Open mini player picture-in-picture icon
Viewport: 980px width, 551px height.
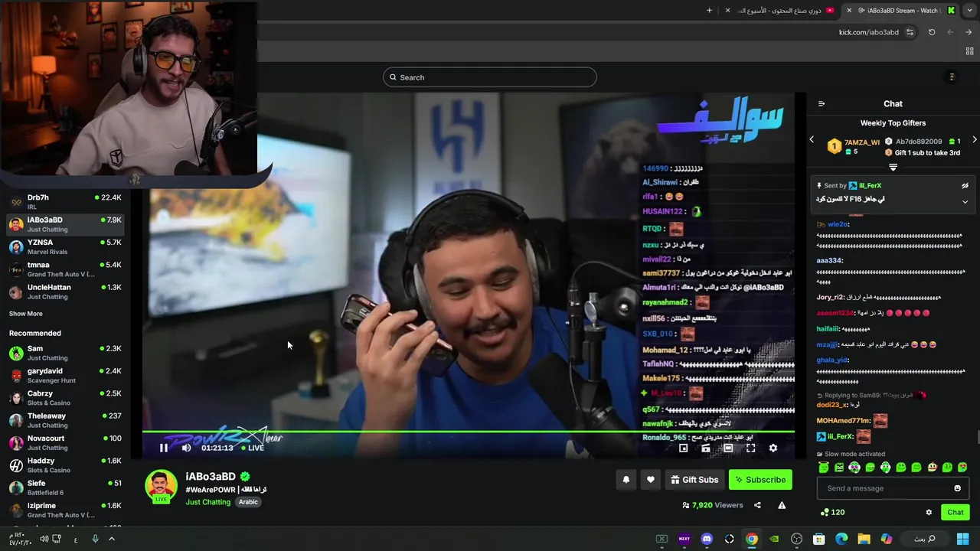[x=684, y=448]
